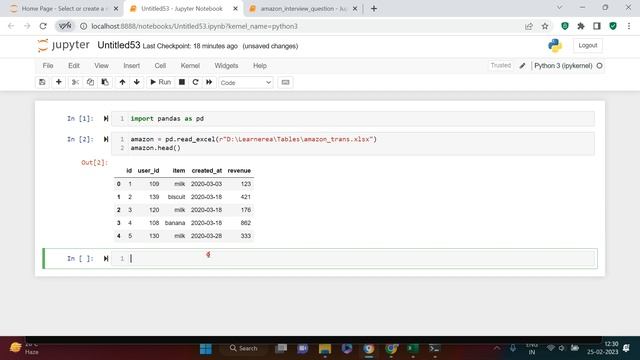Click the Trusted notebook indicator

(x=500, y=65)
